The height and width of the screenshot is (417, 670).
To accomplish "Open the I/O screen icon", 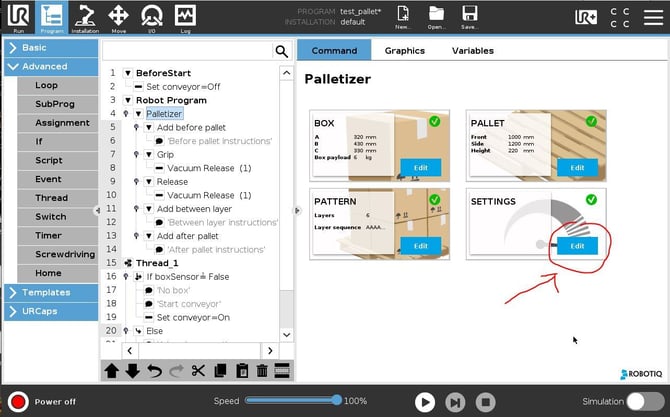I will (152, 16).
